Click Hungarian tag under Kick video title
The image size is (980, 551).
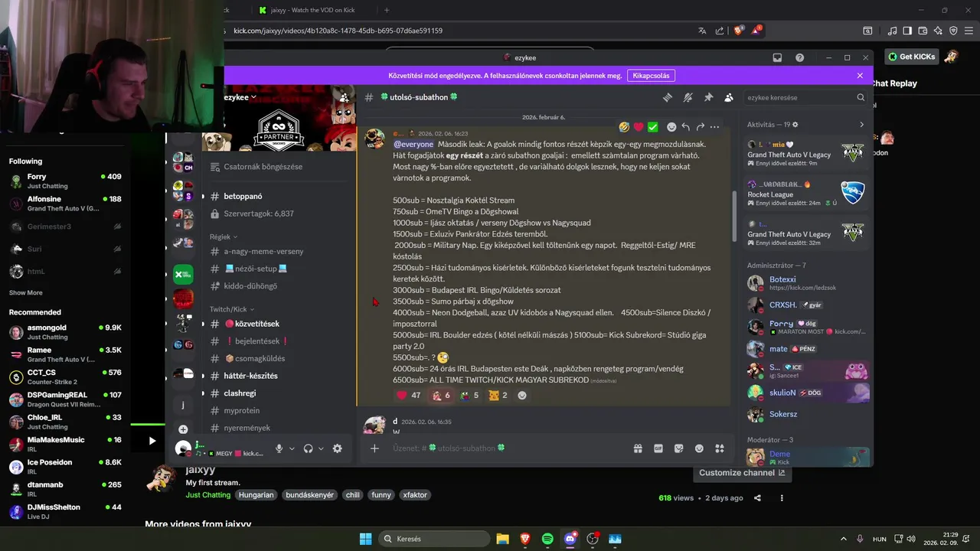(x=256, y=495)
